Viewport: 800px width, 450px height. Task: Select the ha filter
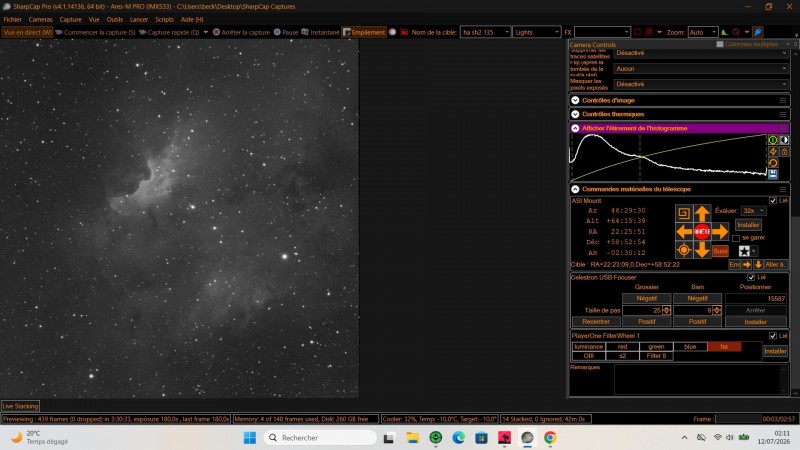coord(724,346)
